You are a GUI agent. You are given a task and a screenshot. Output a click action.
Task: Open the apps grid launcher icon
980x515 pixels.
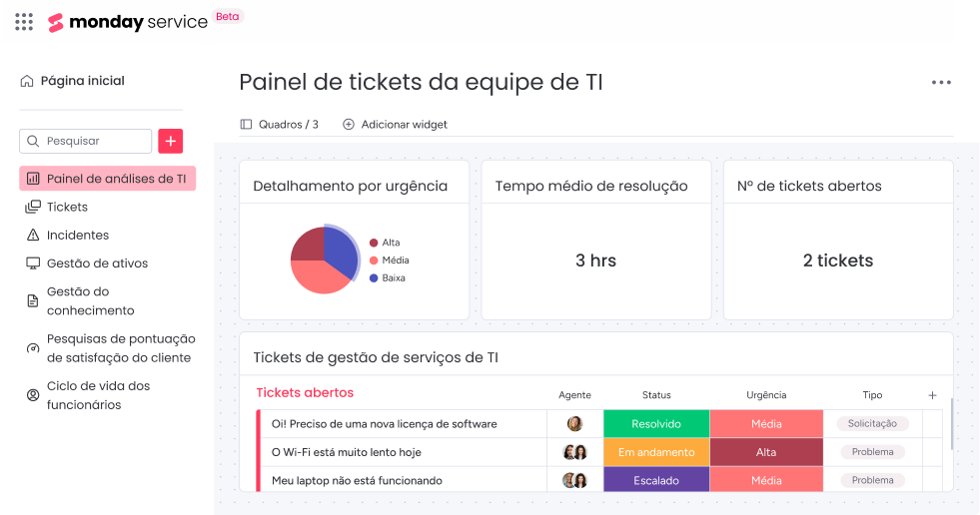point(24,21)
